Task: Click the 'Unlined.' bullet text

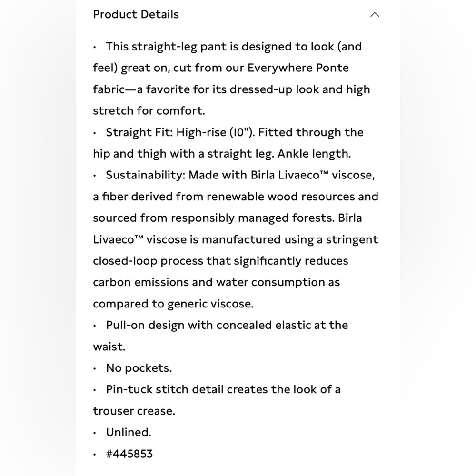Action: click(129, 432)
